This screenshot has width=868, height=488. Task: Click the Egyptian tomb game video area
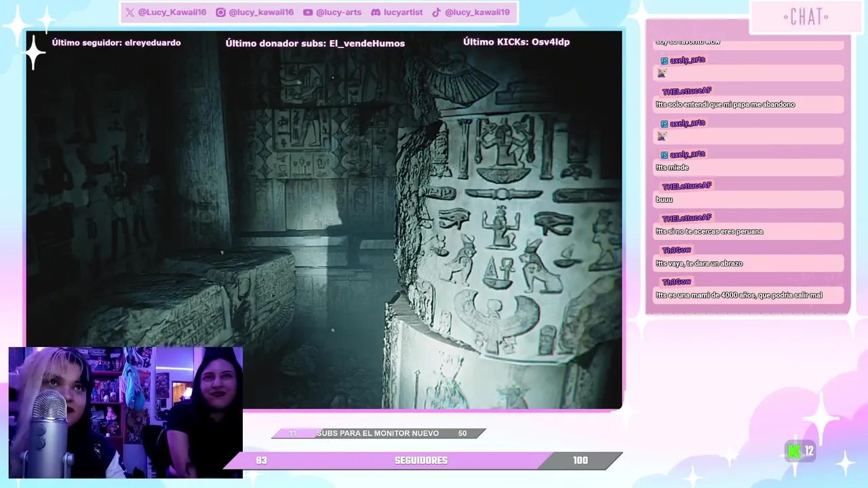324,220
